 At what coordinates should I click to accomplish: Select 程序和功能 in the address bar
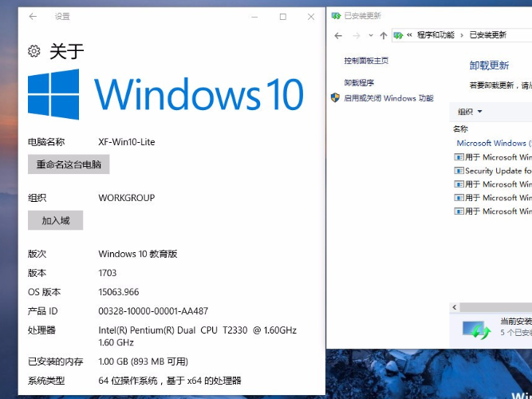(x=435, y=35)
